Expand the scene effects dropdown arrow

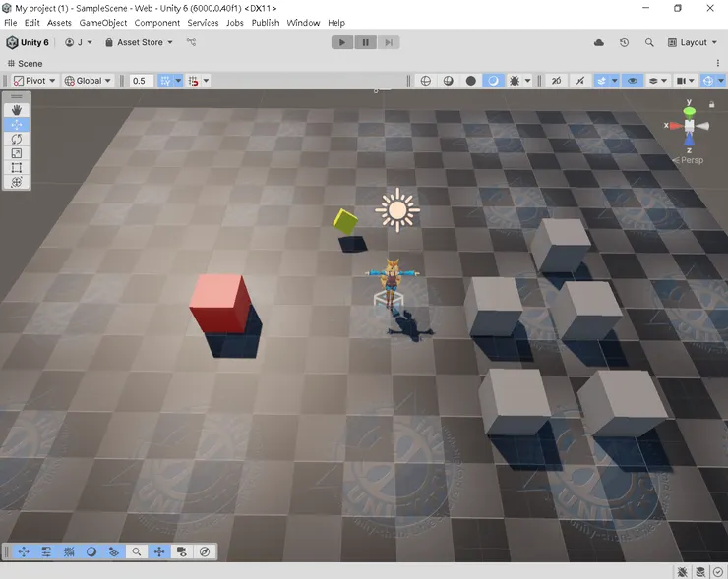(614, 81)
